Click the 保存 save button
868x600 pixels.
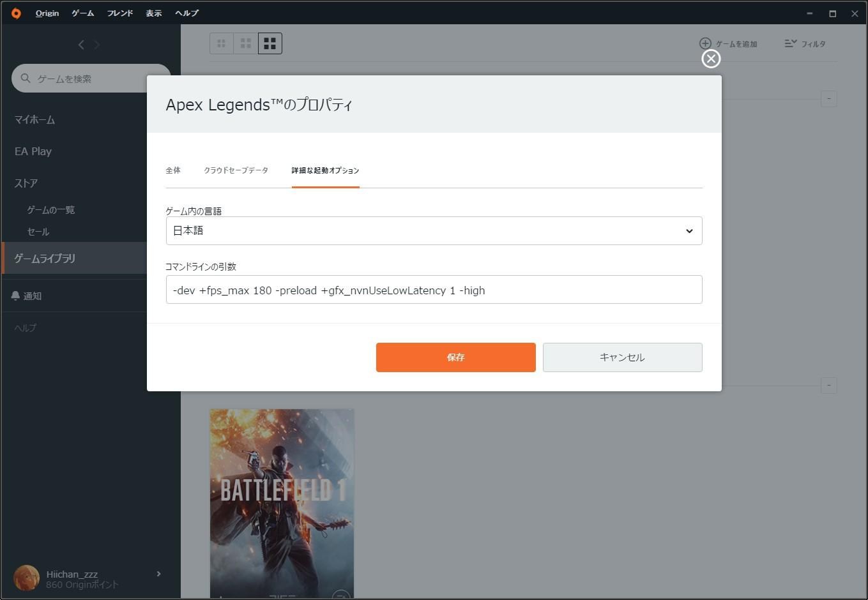click(x=455, y=357)
